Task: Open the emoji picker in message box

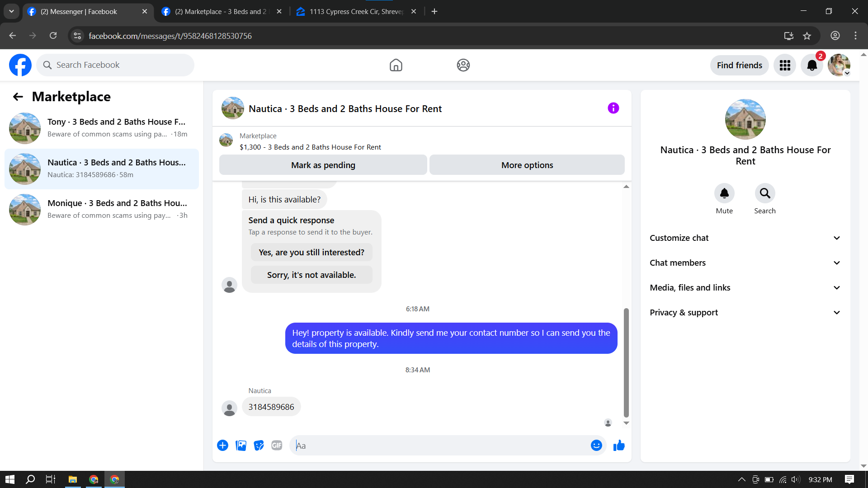Action: pos(596,446)
